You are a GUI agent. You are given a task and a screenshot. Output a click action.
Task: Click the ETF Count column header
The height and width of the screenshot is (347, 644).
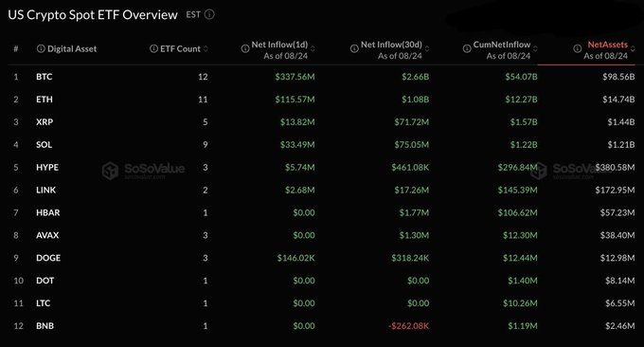(180, 48)
